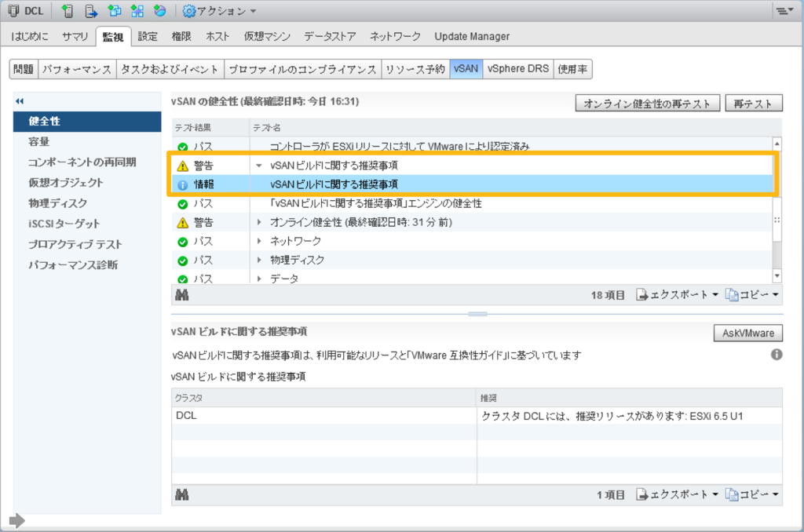The image size is (804, 532).
Task: Select the パフォーマンス sub-tab
Action: (77, 69)
